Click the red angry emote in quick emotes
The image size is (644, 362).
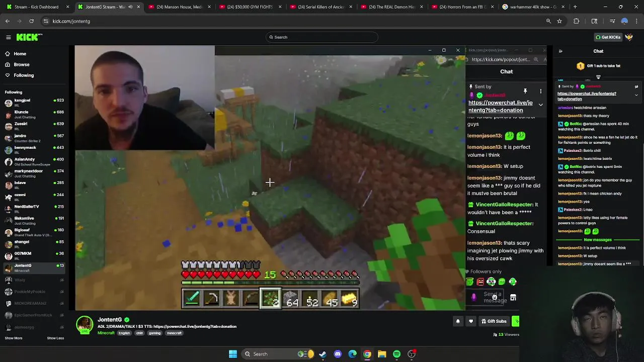480,282
